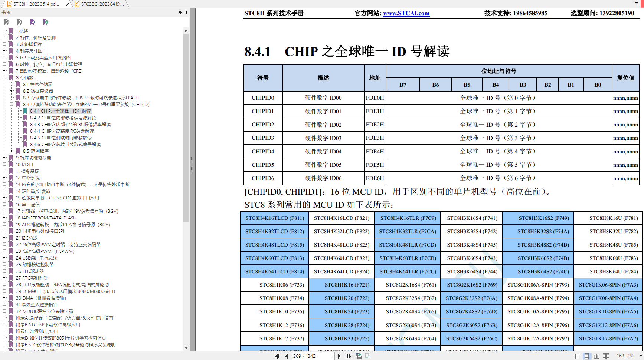Click the 书签 panel title
The width and height of the screenshot is (644, 360).
(6, 13)
